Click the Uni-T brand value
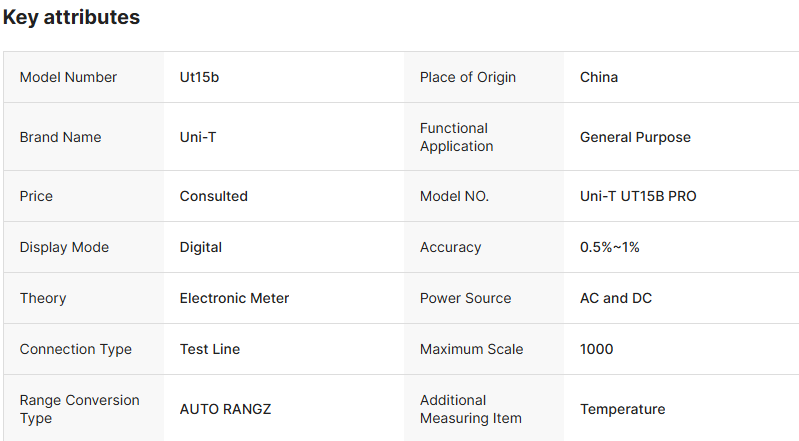This screenshot has height=441, width=799. (x=198, y=137)
